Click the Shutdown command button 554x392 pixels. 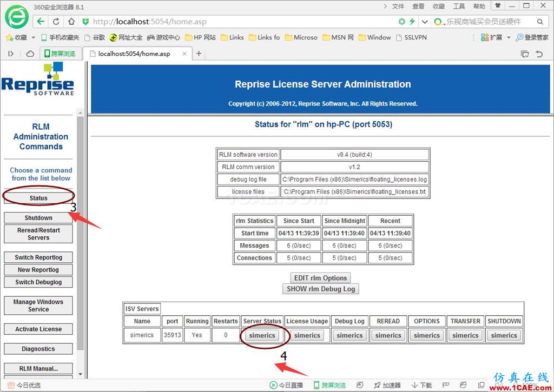38,217
